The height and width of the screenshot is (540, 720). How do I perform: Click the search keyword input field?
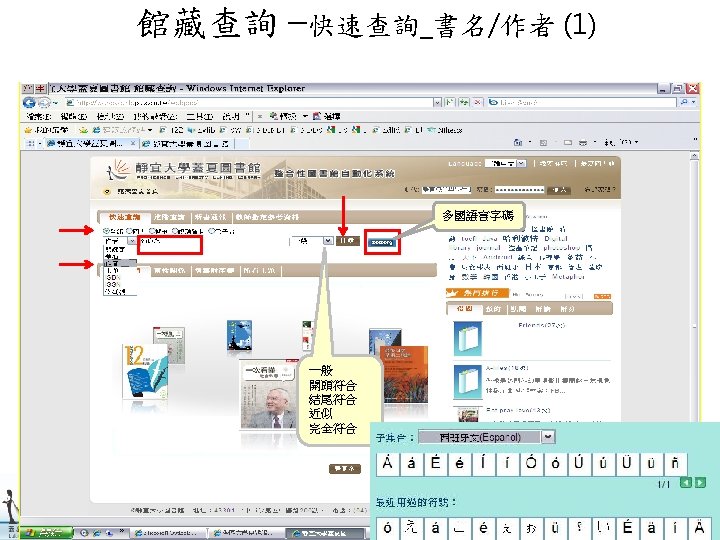pos(170,244)
